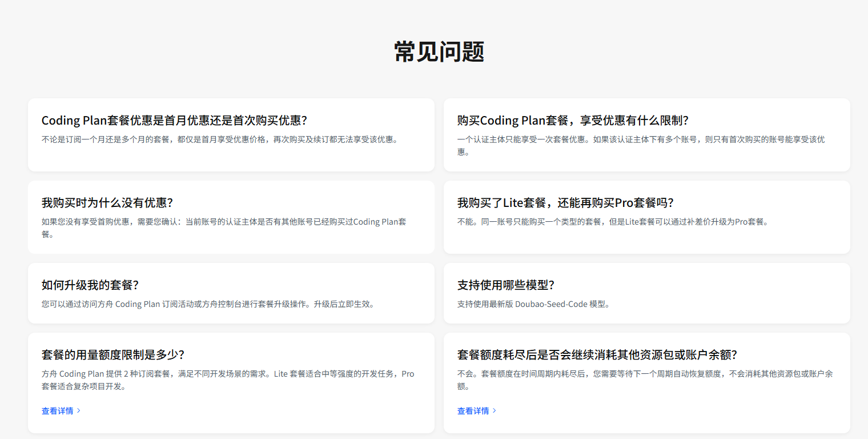
Task: Click the 支持使用哪些模型 question title
Action: [506, 285]
